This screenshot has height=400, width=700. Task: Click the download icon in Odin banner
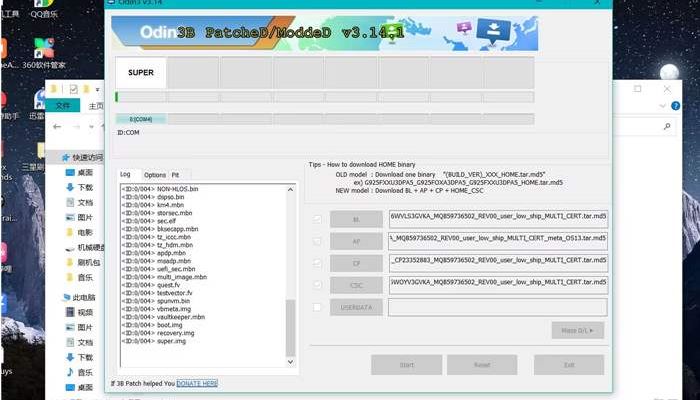(488, 31)
